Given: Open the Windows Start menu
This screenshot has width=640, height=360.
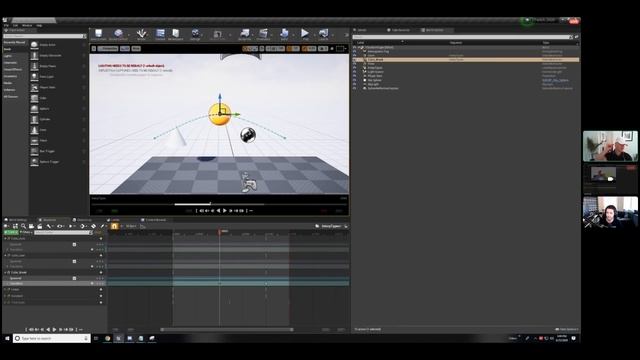Looking at the screenshot, I should (7, 338).
